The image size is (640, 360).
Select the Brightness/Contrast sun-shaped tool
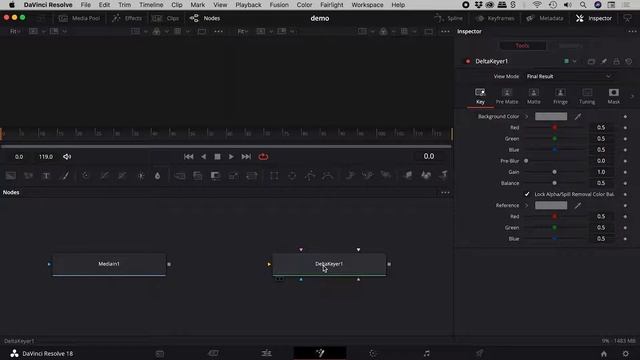(x=140, y=176)
